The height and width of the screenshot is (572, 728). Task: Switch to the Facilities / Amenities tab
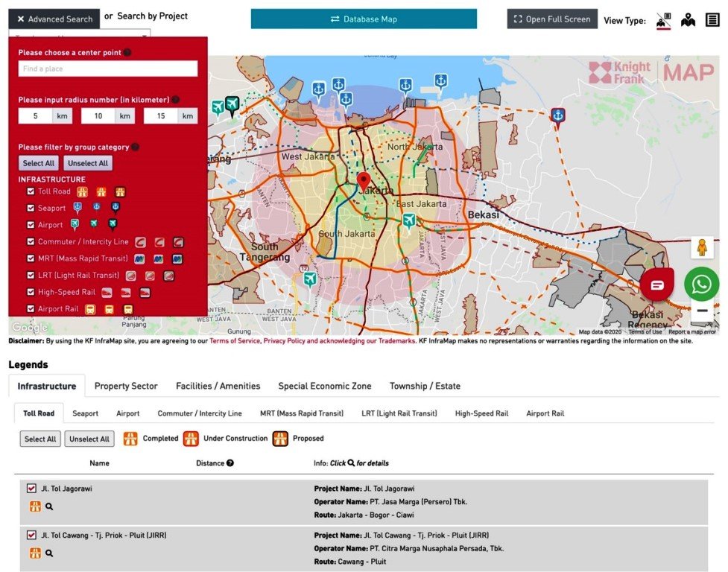coord(218,386)
